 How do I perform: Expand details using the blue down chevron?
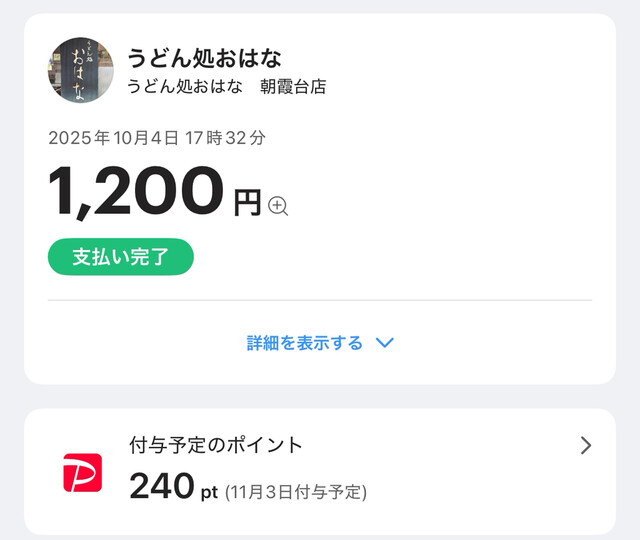pos(385,343)
